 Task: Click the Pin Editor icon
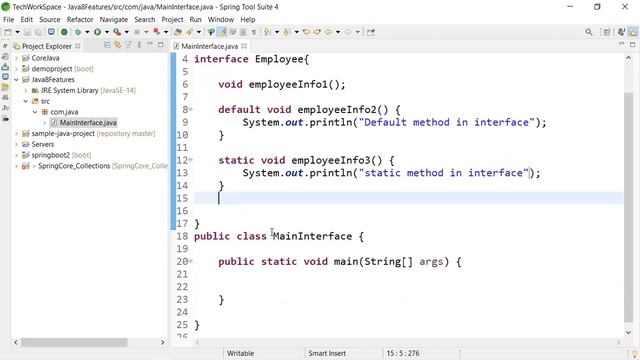(371, 32)
